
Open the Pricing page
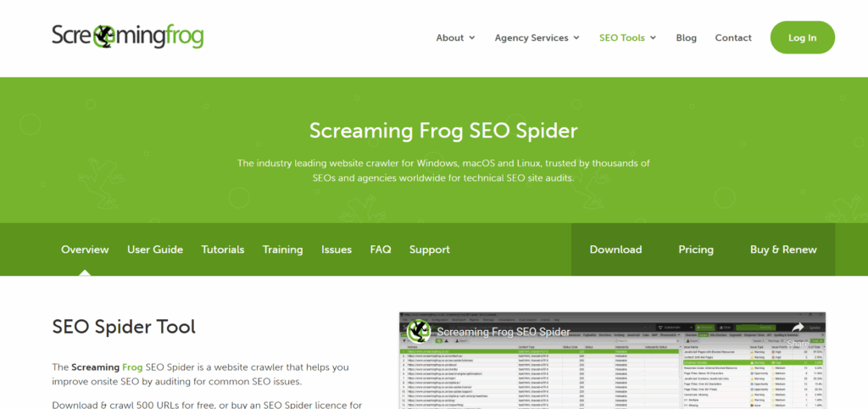(x=696, y=249)
